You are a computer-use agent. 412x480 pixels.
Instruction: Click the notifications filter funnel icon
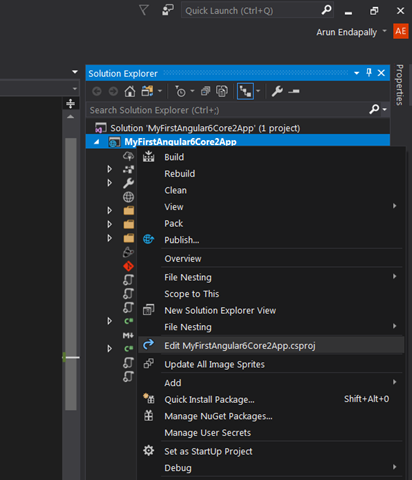point(144,10)
